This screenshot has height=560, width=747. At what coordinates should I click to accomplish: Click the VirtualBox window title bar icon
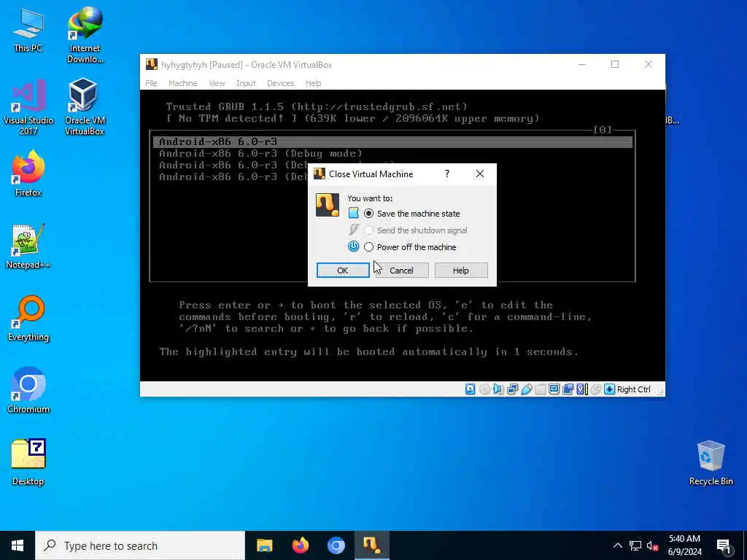click(152, 64)
